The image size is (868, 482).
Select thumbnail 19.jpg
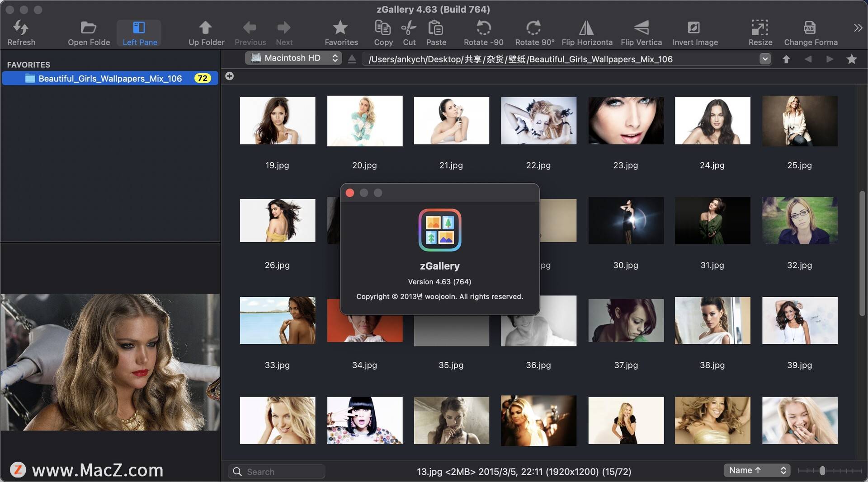coord(278,121)
